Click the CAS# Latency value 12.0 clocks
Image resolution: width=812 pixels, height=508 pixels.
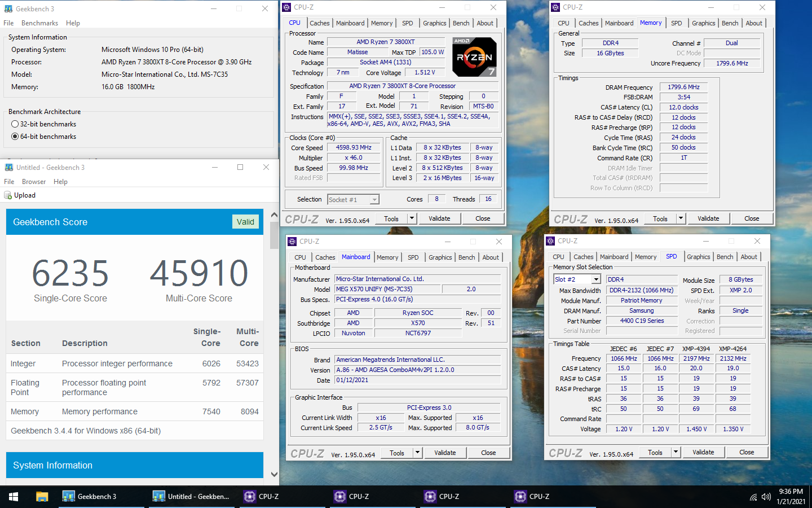[x=683, y=107]
